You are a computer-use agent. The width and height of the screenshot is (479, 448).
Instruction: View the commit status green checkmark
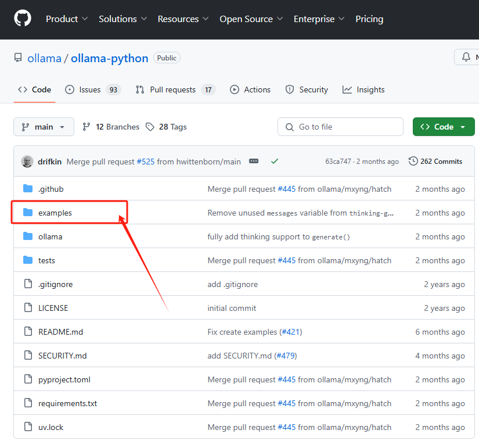[274, 161]
